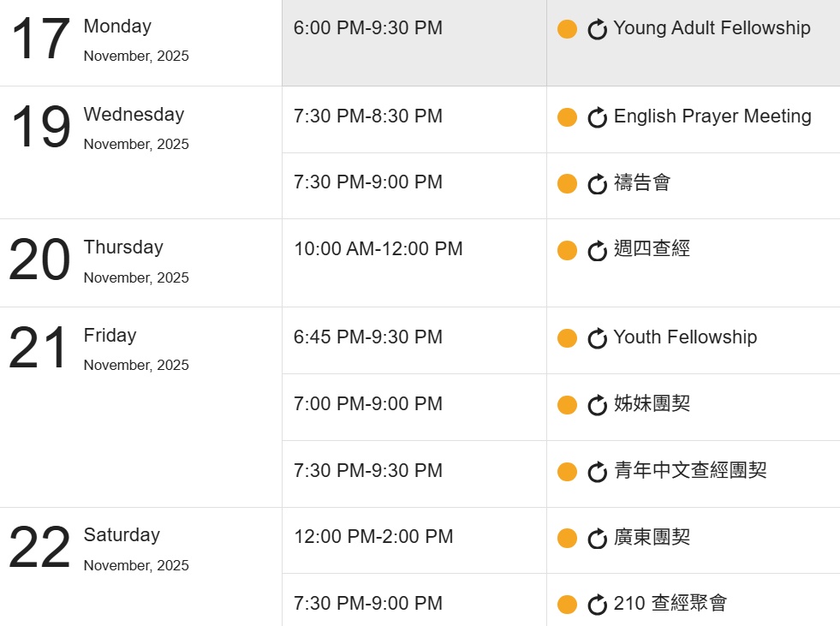Viewport: 840px width, 626px height.
Task: Select the Monday 17 date cell
Action: [x=39, y=40]
